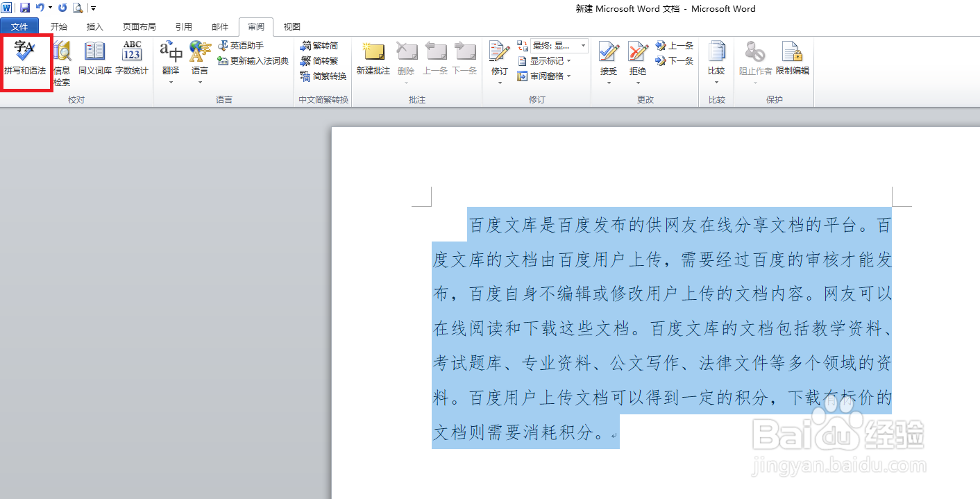
Task: Go to 下一条 next change in 更改 group
Action: pos(674,61)
